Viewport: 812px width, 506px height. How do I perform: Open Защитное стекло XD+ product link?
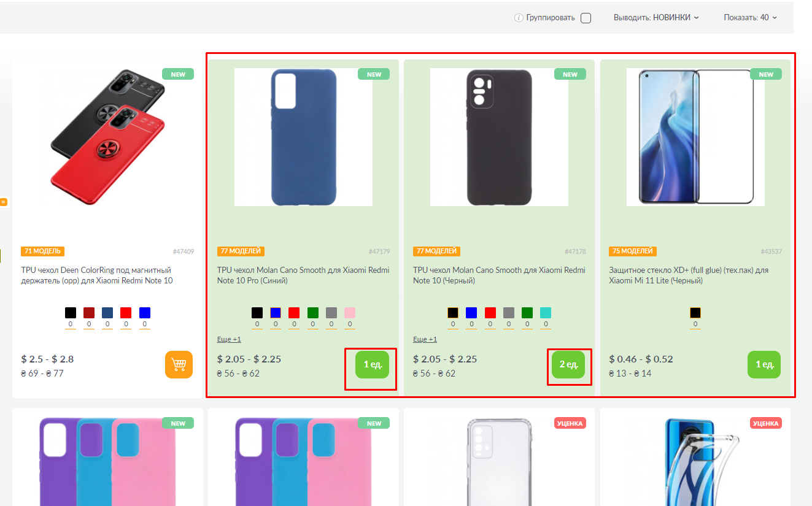click(689, 275)
